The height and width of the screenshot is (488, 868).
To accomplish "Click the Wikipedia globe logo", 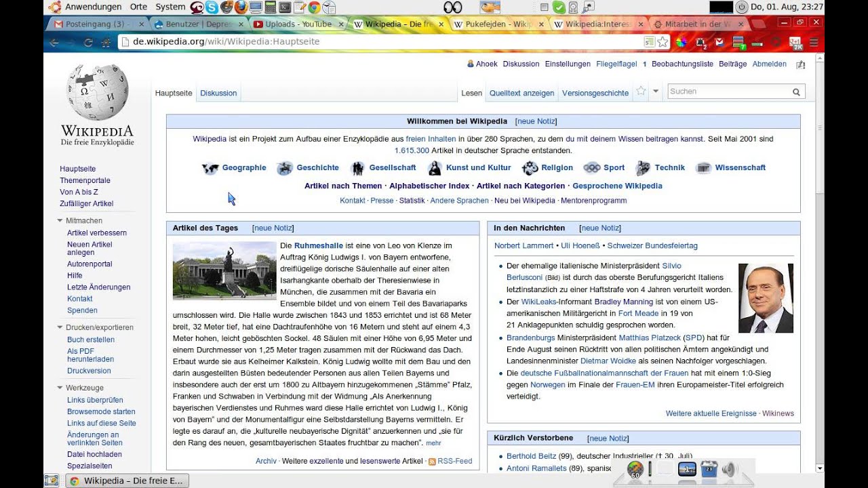I will tap(98, 93).
